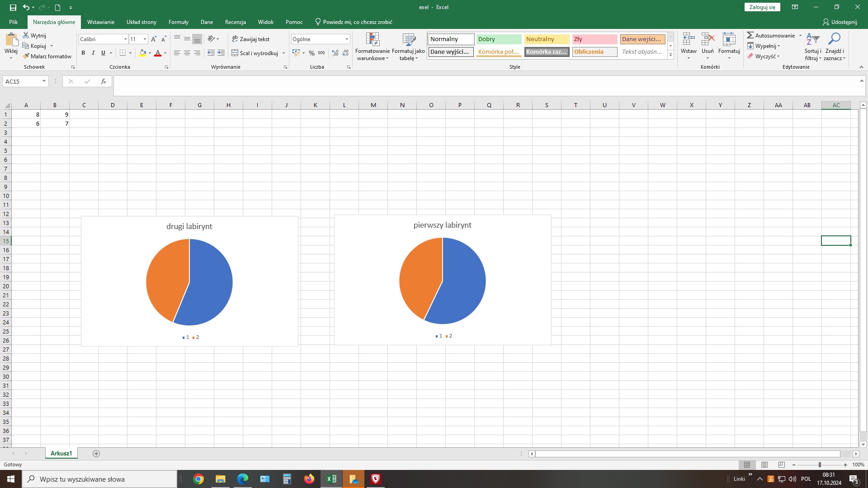Click the Percent Style icon
This screenshot has width=868, height=488.
coord(311,53)
